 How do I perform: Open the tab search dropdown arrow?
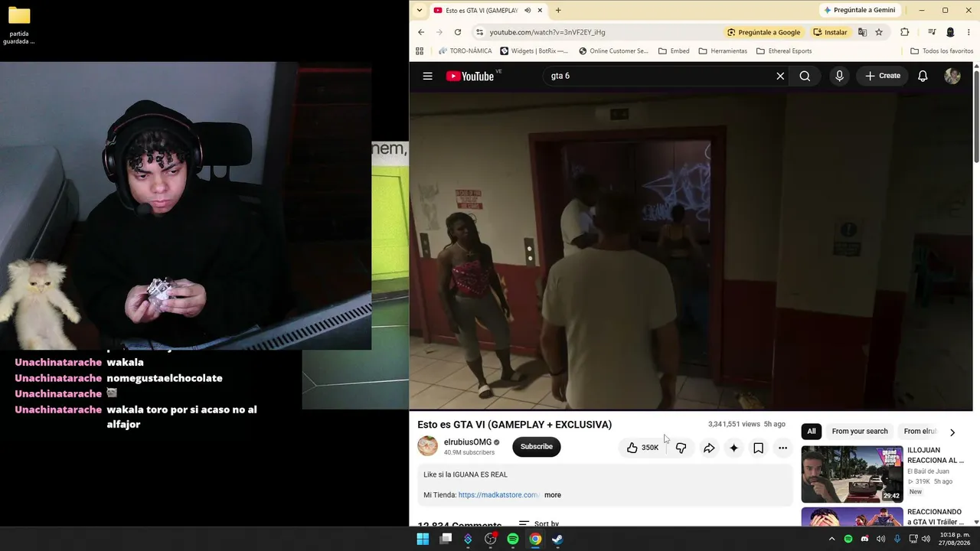coord(420,10)
